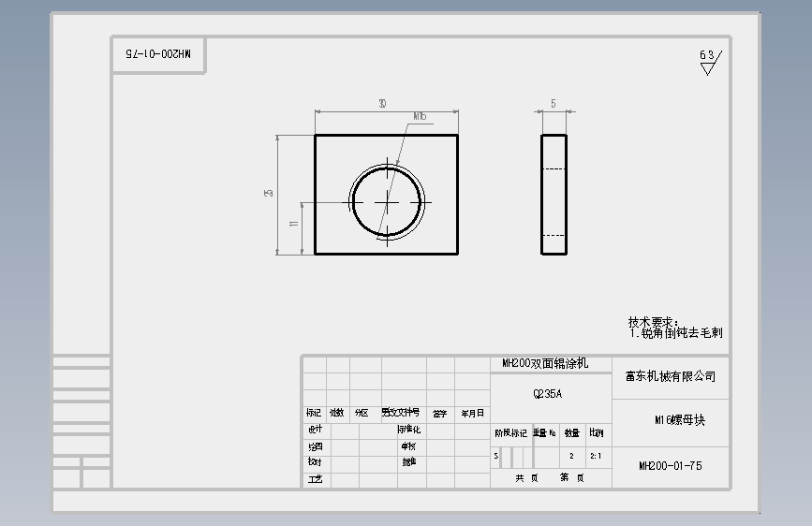Click the 校对 row label

315,461
